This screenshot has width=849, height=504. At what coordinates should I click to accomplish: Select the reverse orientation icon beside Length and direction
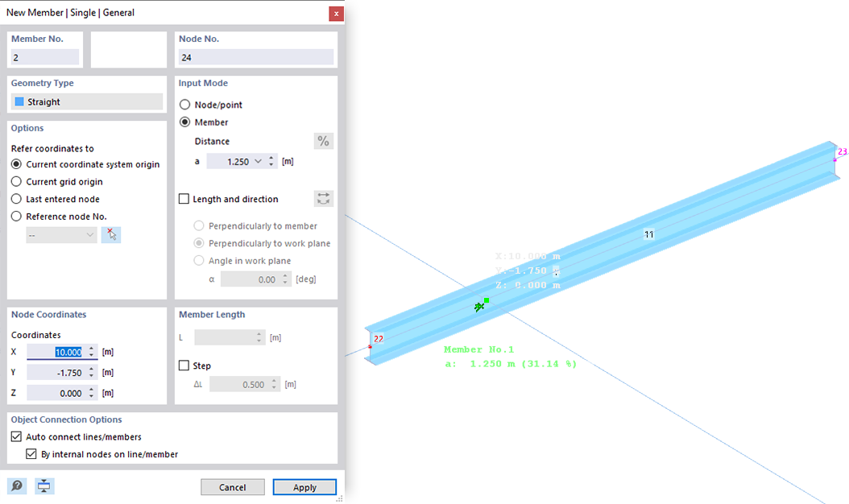coord(323,198)
